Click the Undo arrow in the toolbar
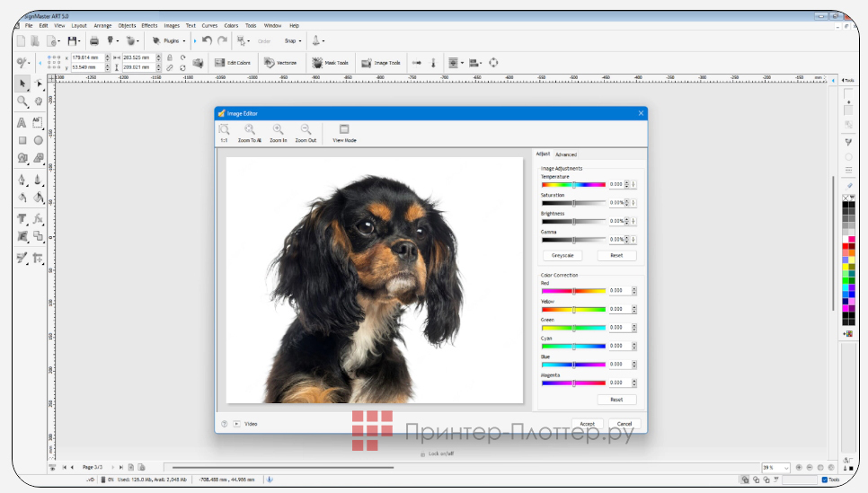This screenshot has width=868, height=493. (x=208, y=40)
